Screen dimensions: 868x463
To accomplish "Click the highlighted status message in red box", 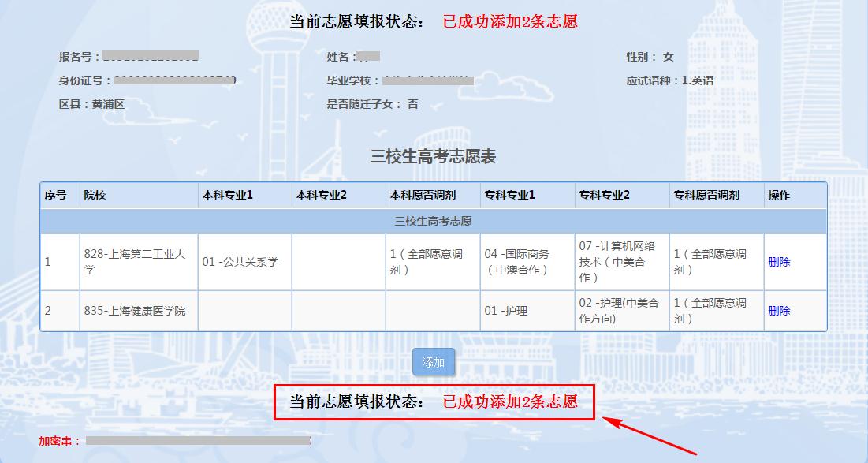I will 434,402.
